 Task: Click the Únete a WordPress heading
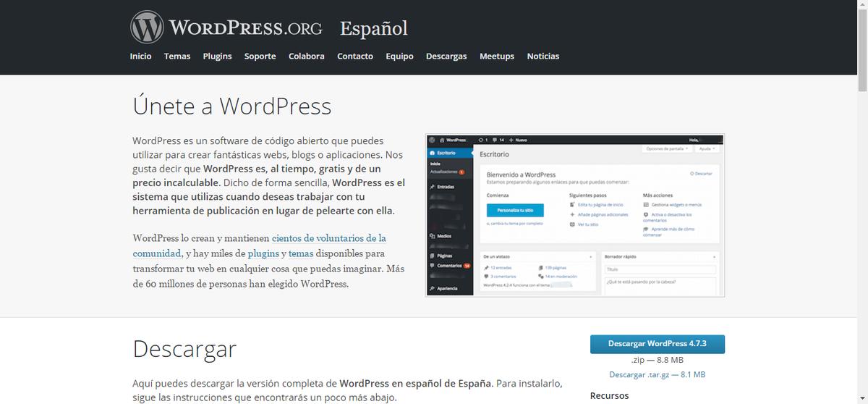coord(232,106)
